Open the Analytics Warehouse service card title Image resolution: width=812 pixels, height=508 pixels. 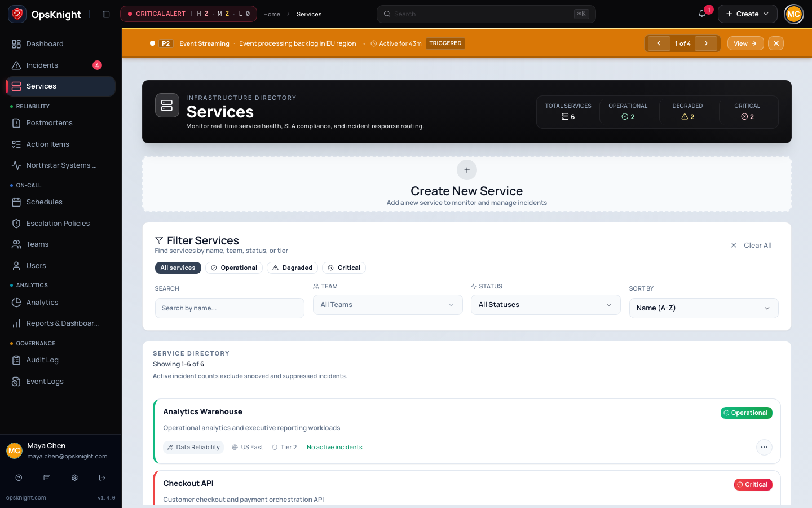click(203, 412)
